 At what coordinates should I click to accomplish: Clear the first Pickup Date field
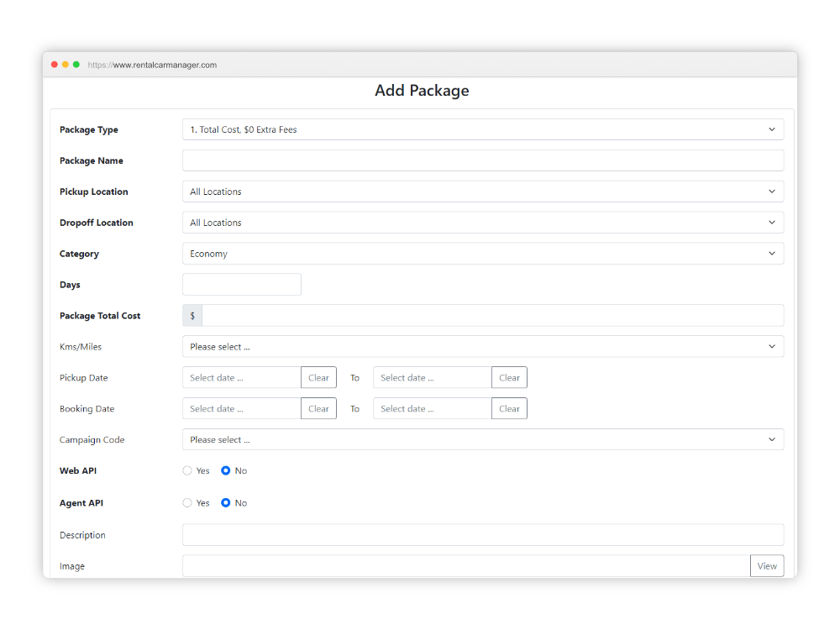318,377
